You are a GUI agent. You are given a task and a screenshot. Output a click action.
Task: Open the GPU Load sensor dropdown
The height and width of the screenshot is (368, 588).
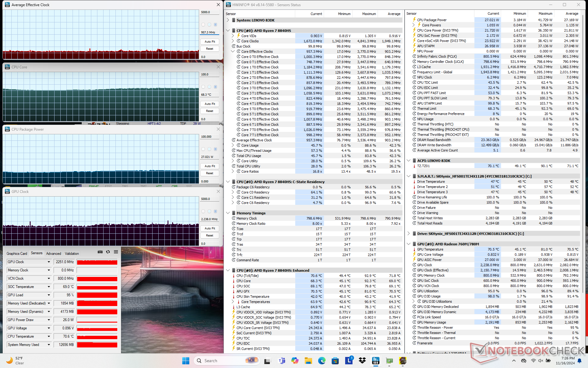click(x=49, y=295)
